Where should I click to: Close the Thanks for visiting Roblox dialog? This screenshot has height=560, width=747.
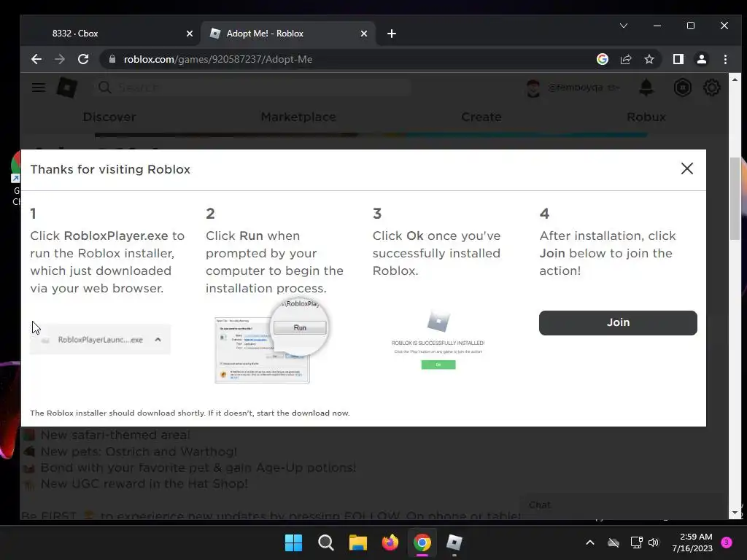pyautogui.click(x=686, y=168)
